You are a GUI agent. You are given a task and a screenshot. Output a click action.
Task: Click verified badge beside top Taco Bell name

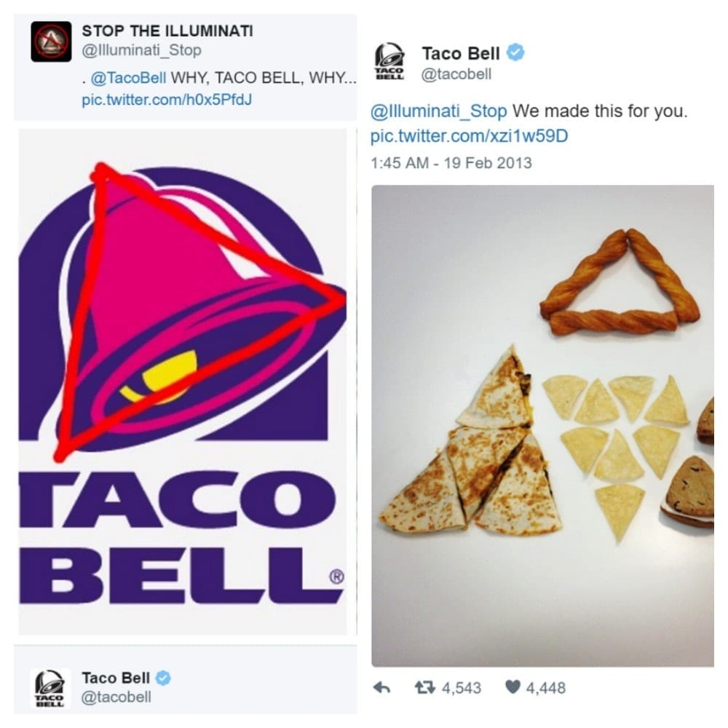(x=515, y=52)
